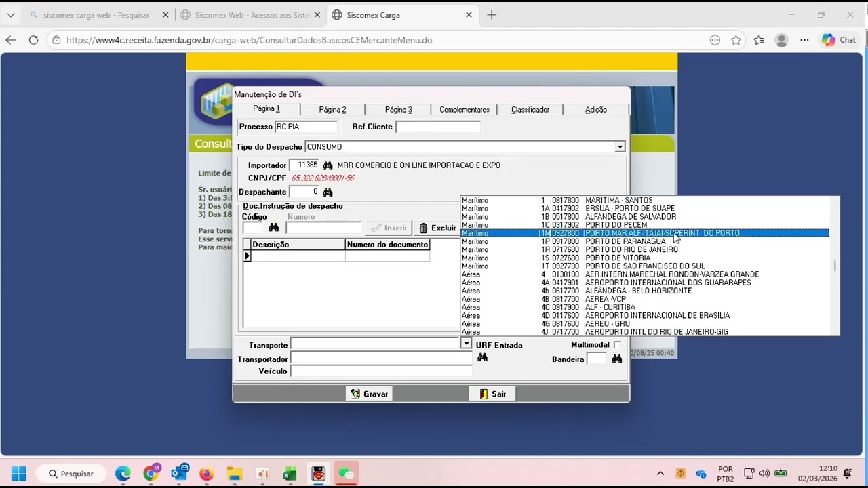The image size is (868, 488).
Task: Select 'PORTO DO RIO DE JANEIRO' entry
Action: pos(645,249)
